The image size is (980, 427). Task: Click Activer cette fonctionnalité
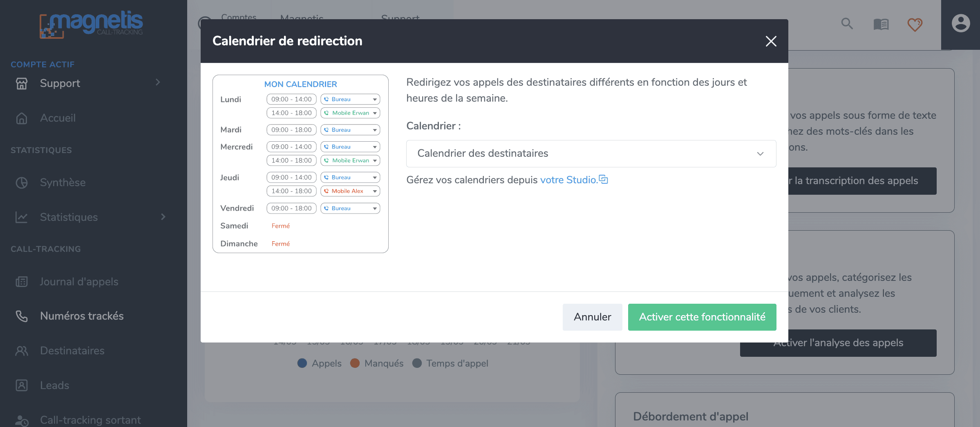702,317
